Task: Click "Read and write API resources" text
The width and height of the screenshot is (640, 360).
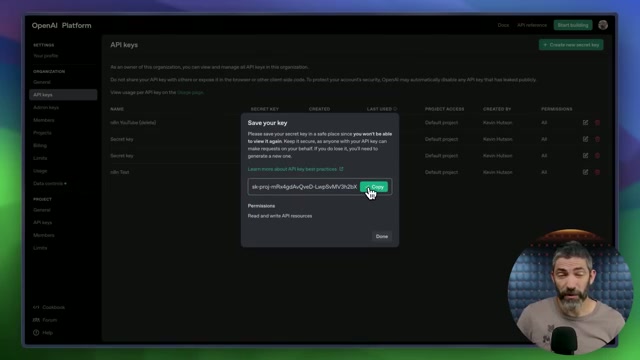Action: [x=280, y=216]
